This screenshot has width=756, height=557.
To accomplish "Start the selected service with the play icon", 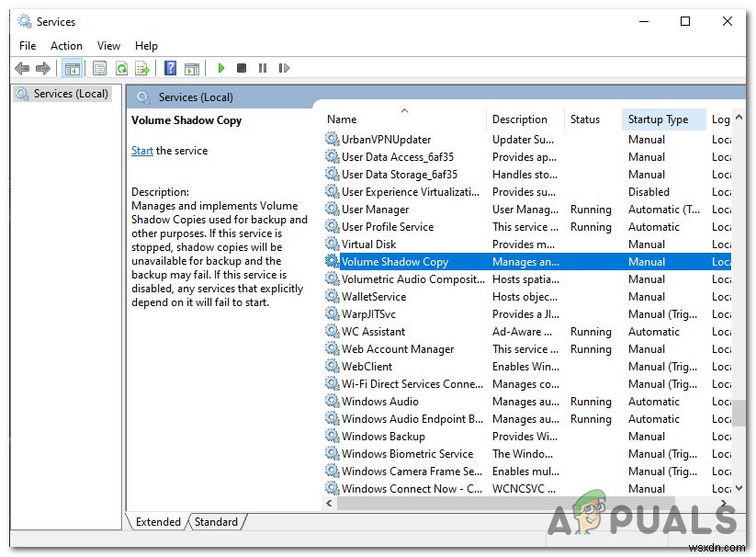I will [221, 67].
